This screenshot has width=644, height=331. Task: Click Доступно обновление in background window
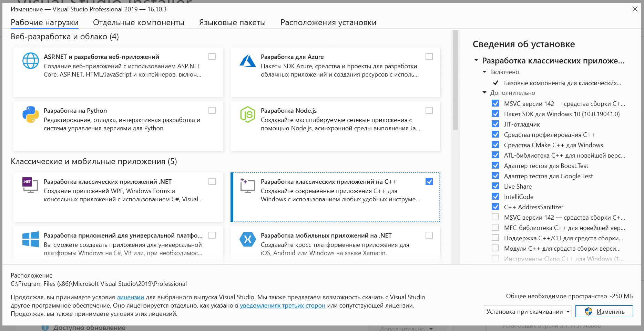click(x=89, y=328)
